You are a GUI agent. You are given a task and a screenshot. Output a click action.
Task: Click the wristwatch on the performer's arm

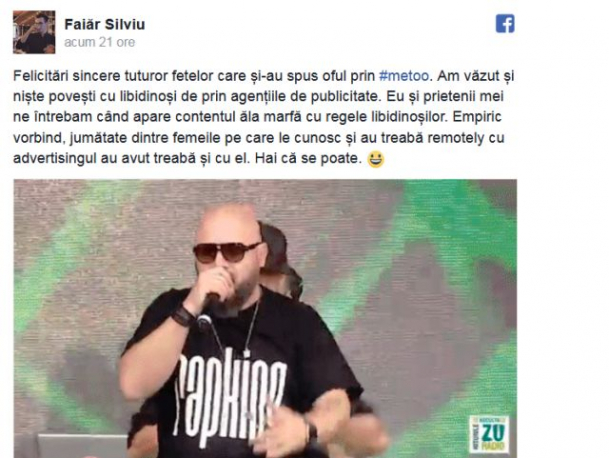pyautogui.click(x=313, y=433)
